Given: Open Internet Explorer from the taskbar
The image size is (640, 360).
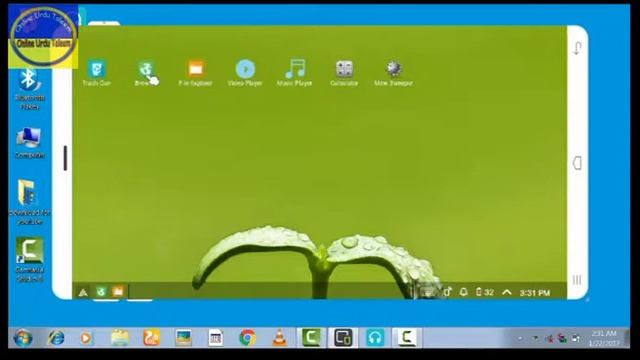Looking at the screenshot, I should [x=56, y=338].
